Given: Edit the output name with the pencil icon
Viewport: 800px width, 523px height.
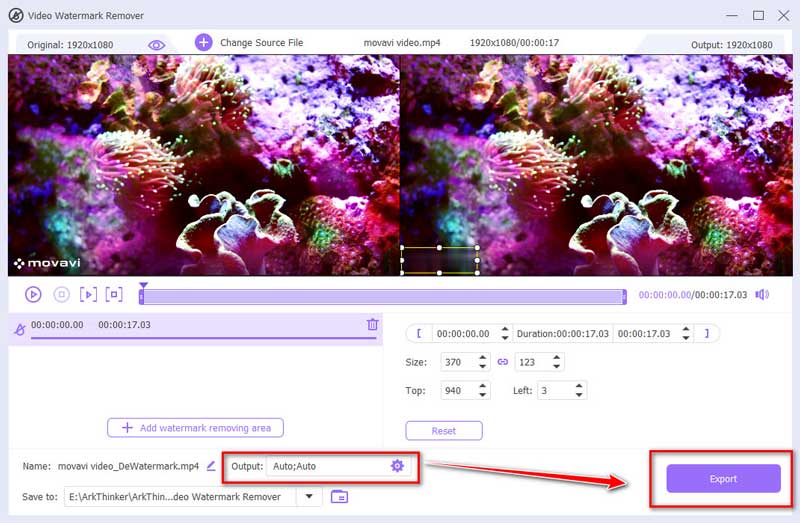Looking at the screenshot, I should coord(211,465).
